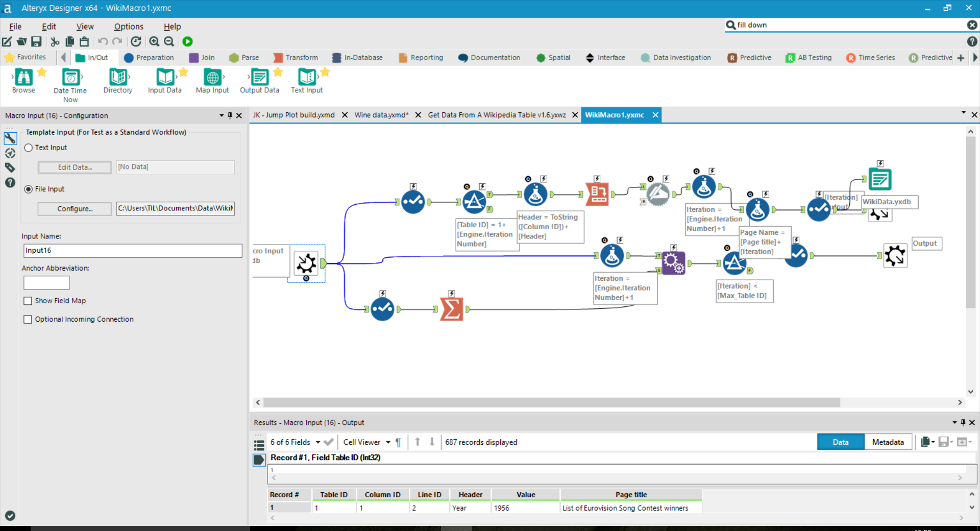Select the Macro Input tool on canvas

click(306, 263)
